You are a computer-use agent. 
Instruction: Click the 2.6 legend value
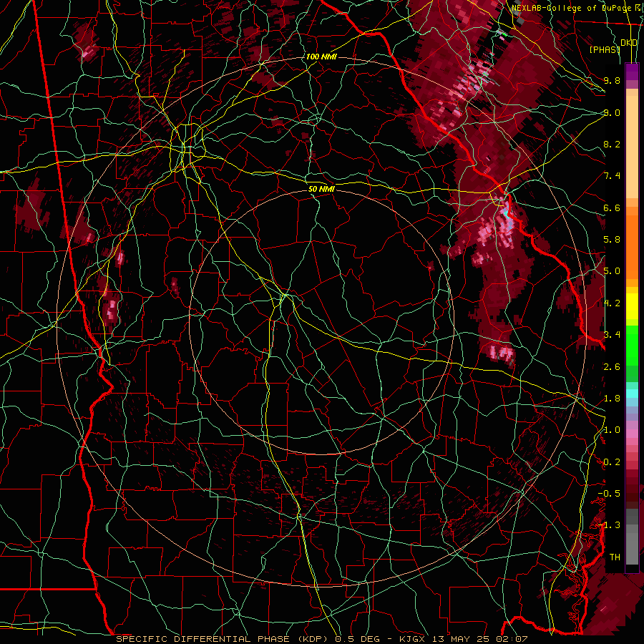(612, 367)
